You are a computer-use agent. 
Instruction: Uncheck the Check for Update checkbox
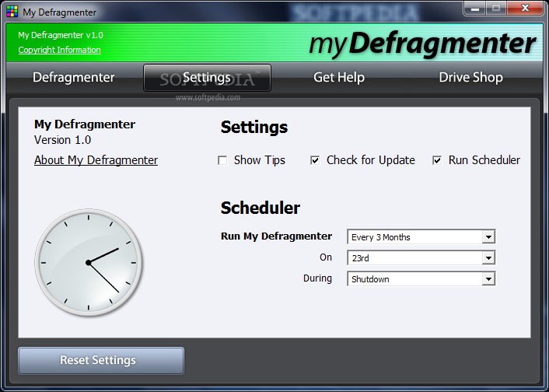click(x=315, y=160)
